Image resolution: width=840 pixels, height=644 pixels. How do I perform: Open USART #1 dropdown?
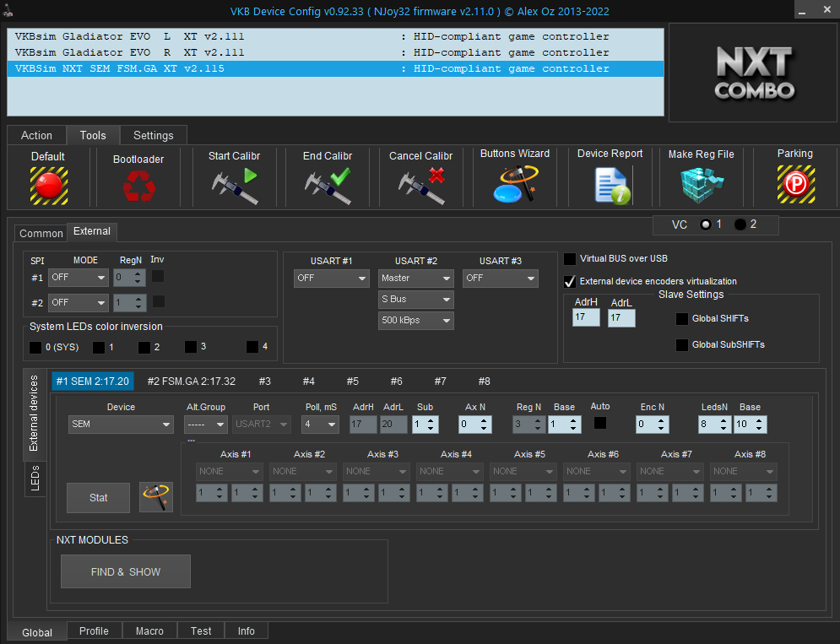(331, 278)
